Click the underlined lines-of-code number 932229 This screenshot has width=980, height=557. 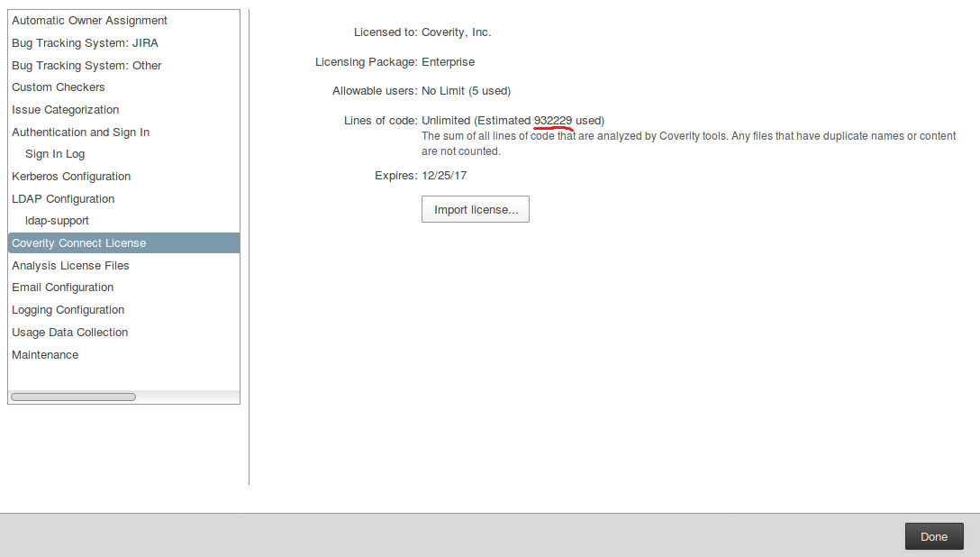(x=552, y=121)
